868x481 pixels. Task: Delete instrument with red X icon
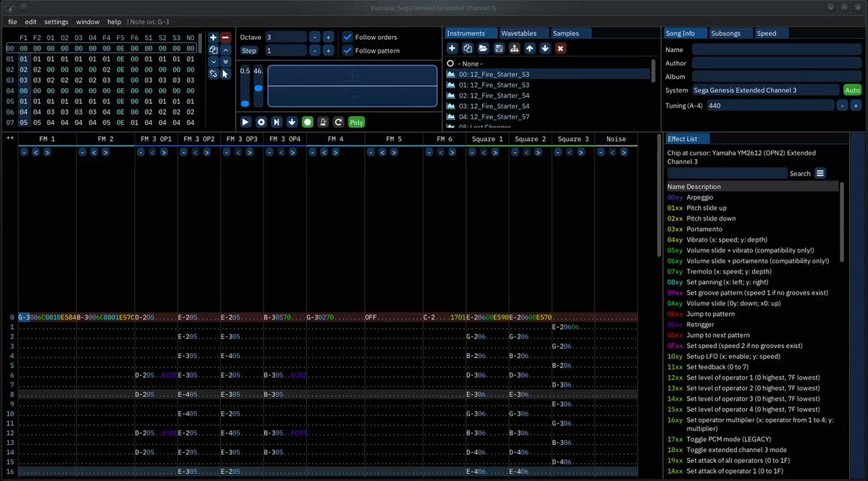pos(561,48)
